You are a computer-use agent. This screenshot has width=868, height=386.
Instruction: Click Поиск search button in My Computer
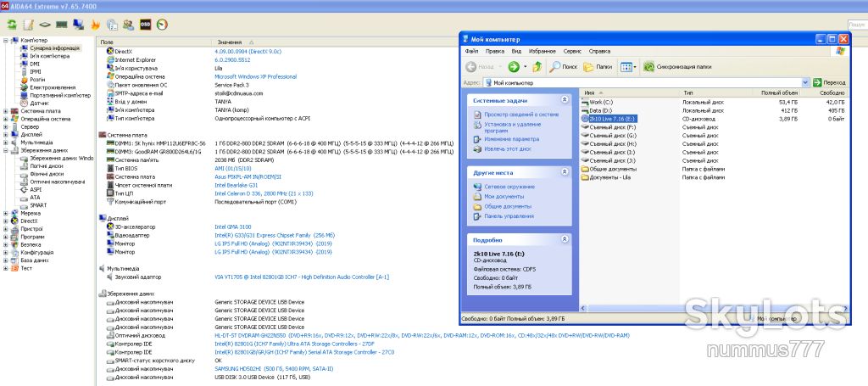pyautogui.click(x=563, y=67)
